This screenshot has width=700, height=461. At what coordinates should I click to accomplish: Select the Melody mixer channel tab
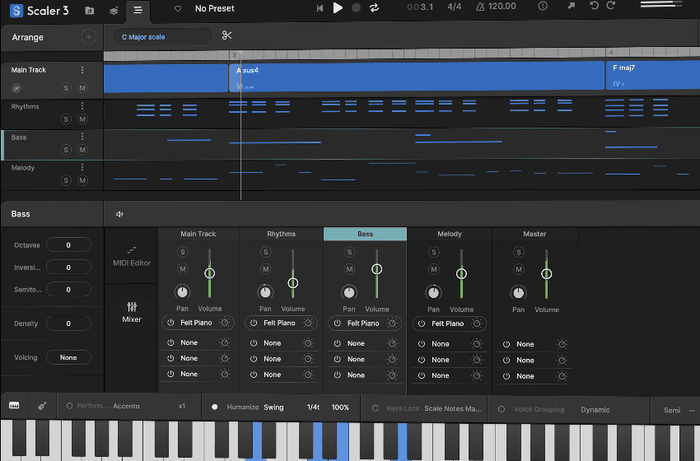449,234
